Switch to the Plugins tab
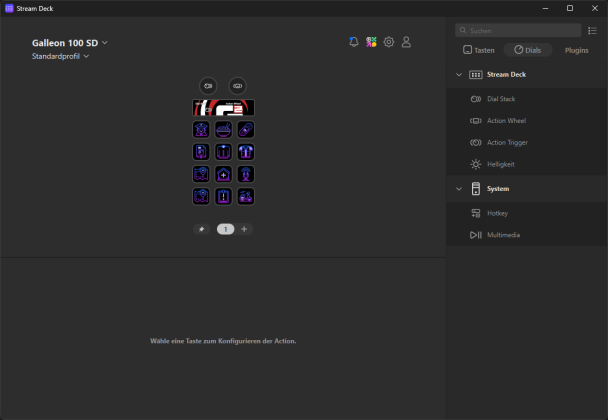This screenshot has height=420, width=608. (576, 49)
